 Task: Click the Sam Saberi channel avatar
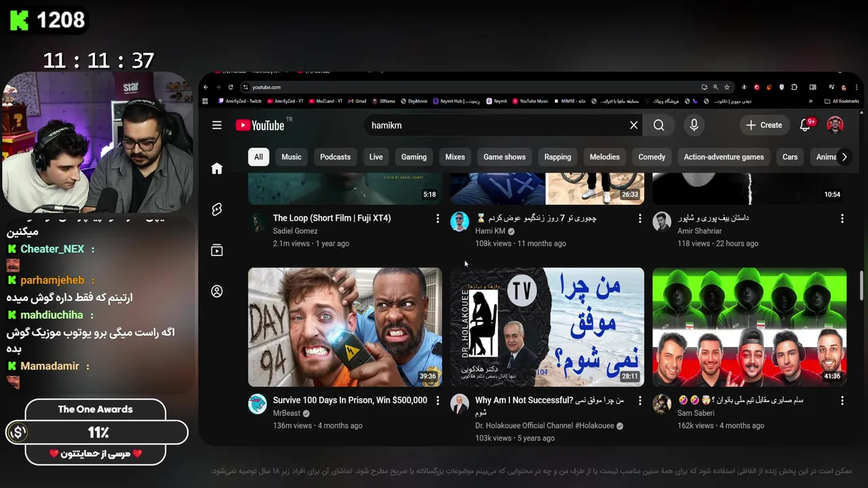click(662, 404)
